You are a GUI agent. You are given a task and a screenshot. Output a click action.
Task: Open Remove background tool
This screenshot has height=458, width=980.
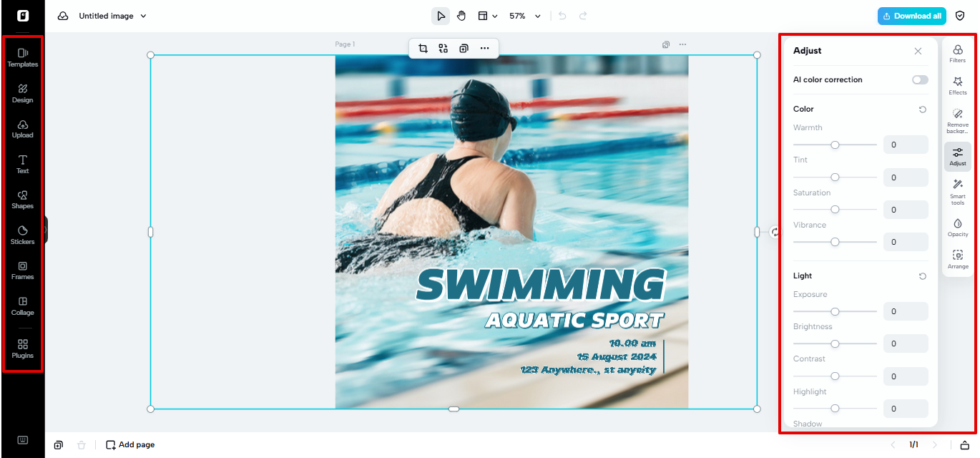(958, 120)
